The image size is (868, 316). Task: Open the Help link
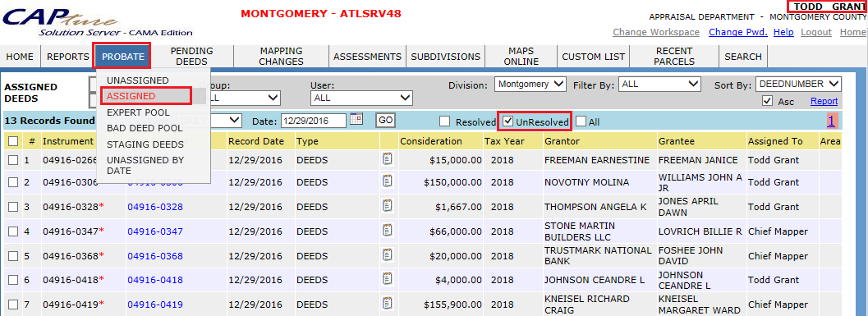pyautogui.click(x=783, y=32)
